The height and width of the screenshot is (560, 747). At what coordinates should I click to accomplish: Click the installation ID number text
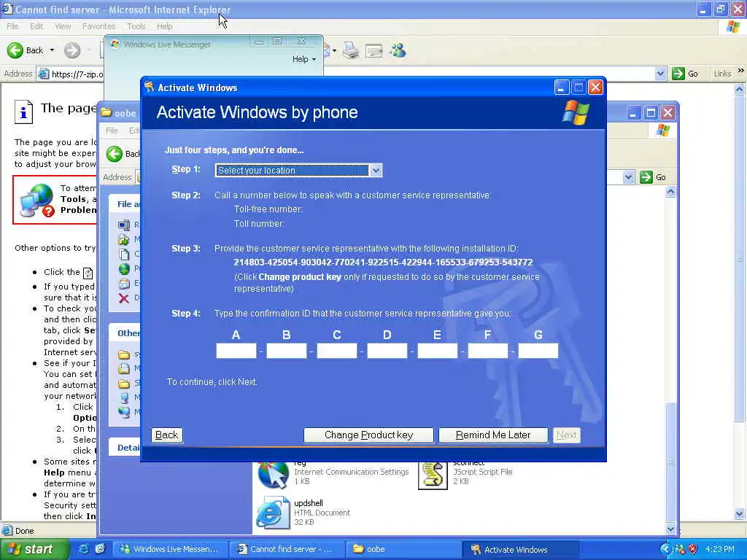(383, 262)
